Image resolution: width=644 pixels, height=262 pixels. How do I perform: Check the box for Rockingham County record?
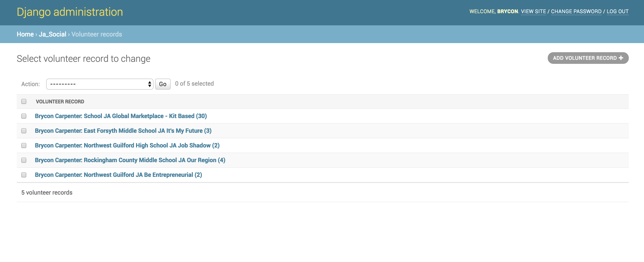(x=24, y=160)
